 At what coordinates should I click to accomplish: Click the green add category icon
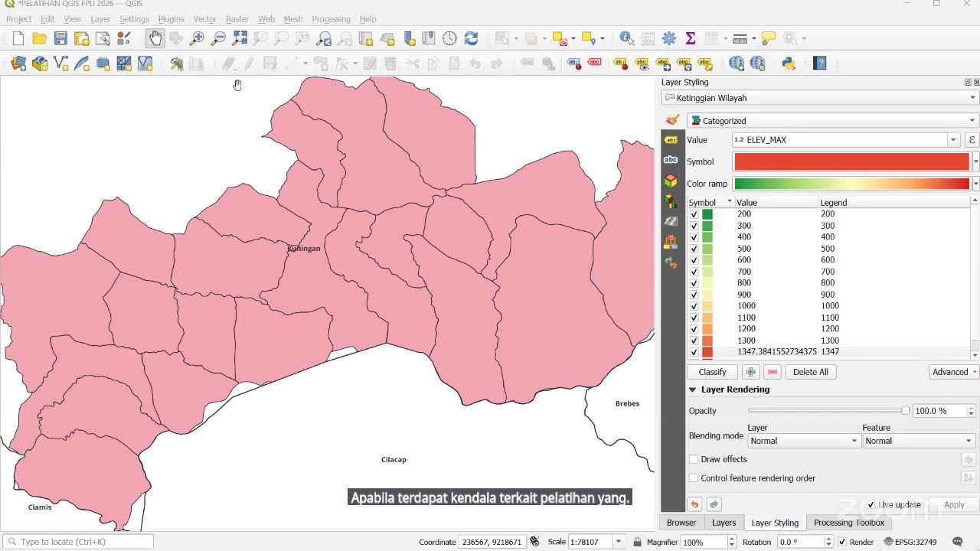click(x=751, y=372)
